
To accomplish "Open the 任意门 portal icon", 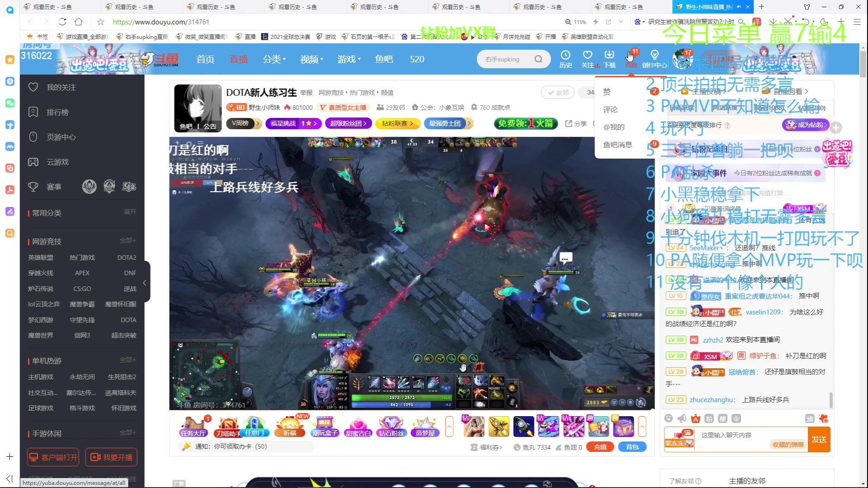I will [255, 427].
